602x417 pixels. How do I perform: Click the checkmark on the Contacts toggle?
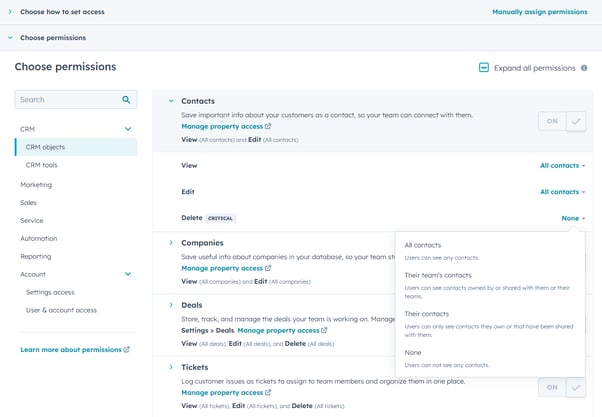tap(576, 121)
